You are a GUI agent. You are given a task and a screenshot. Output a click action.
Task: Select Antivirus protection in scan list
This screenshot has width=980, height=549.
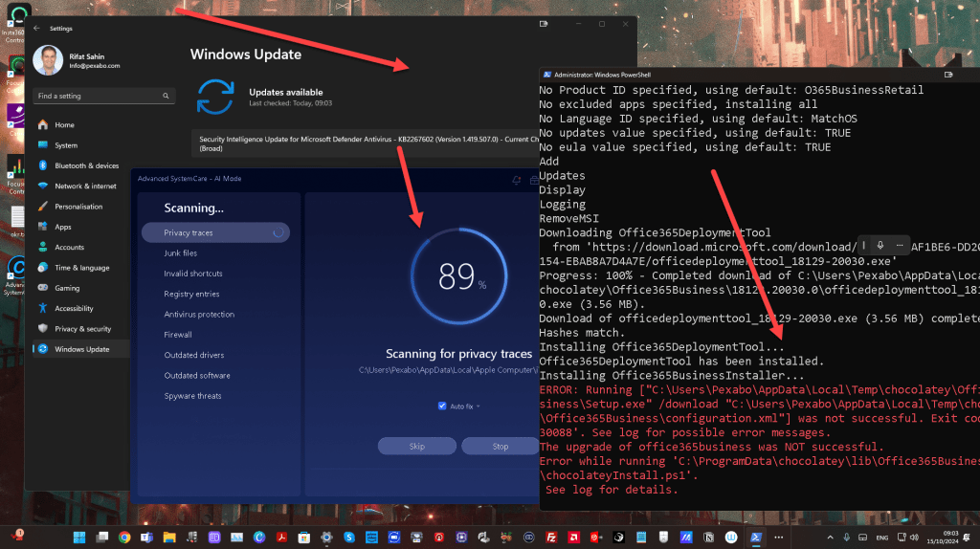199,314
